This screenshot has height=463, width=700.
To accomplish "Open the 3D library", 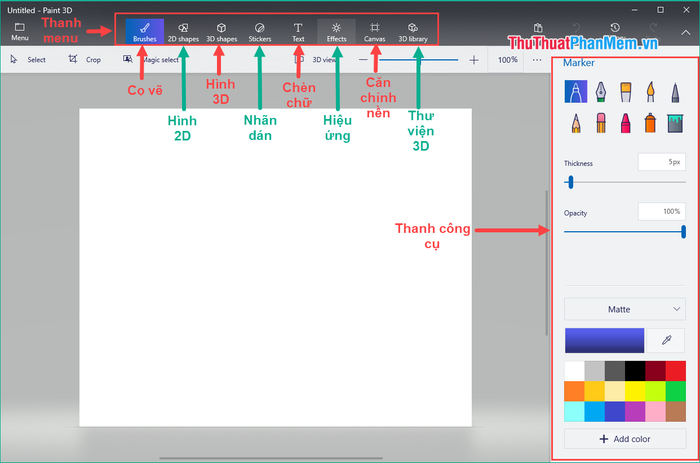I will [413, 31].
